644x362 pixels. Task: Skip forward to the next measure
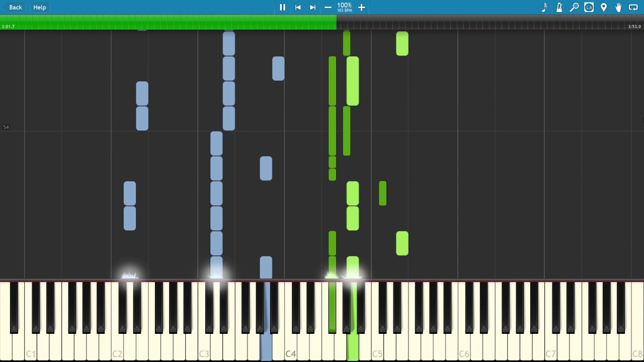312,7
